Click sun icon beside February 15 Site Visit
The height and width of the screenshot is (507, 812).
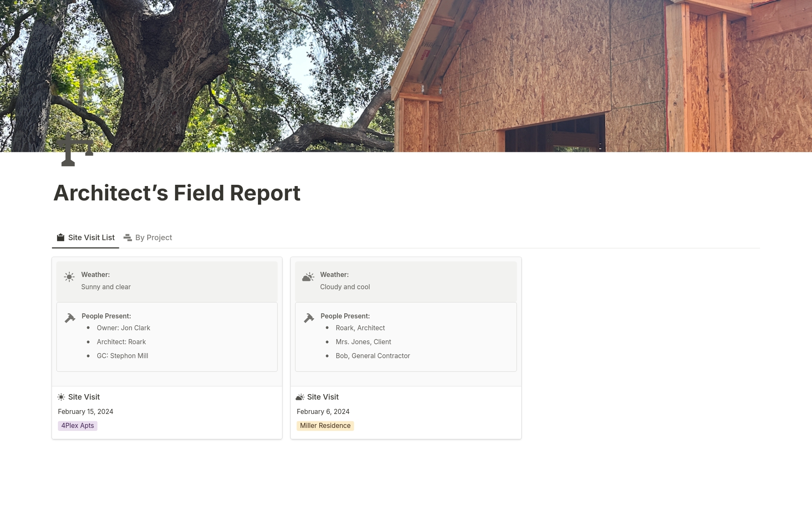click(61, 397)
